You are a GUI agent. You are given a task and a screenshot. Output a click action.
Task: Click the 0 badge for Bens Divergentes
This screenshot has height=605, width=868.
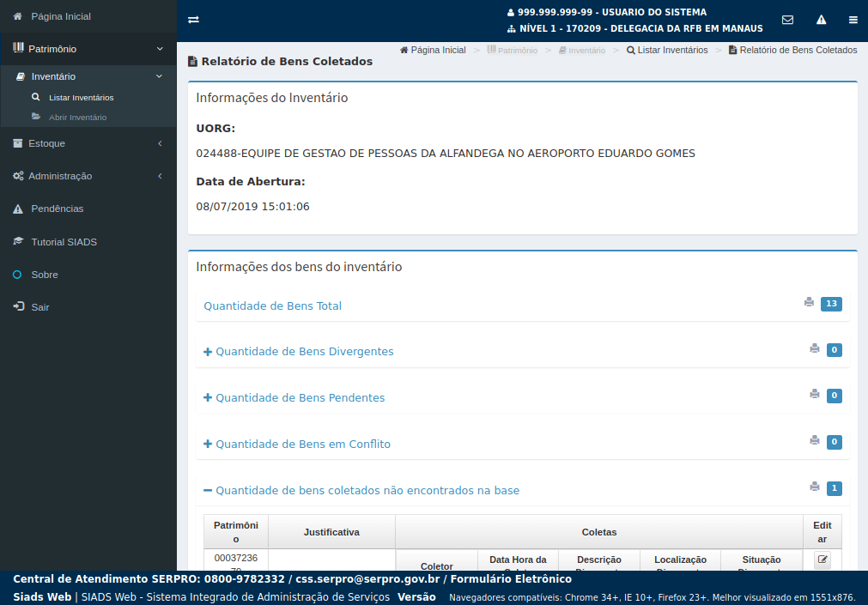(835, 350)
